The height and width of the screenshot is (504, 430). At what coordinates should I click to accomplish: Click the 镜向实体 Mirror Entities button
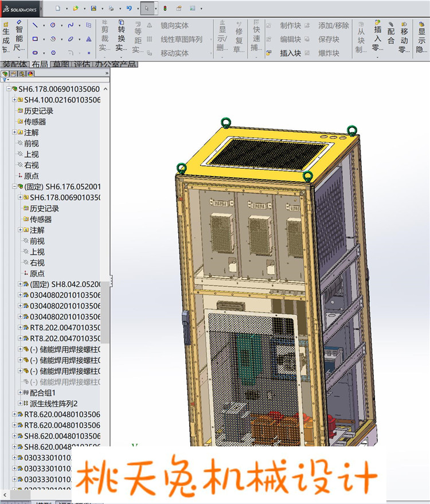(169, 25)
